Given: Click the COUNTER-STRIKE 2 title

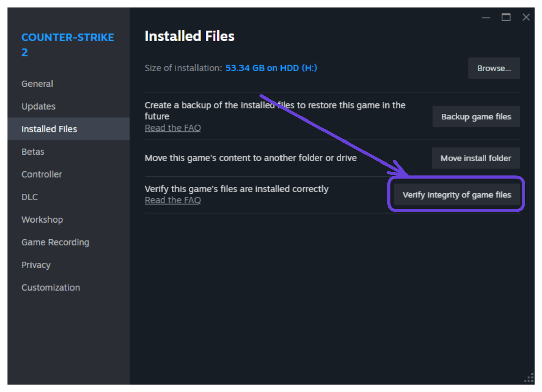Looking at the screenshot, I should coord(68,44).
